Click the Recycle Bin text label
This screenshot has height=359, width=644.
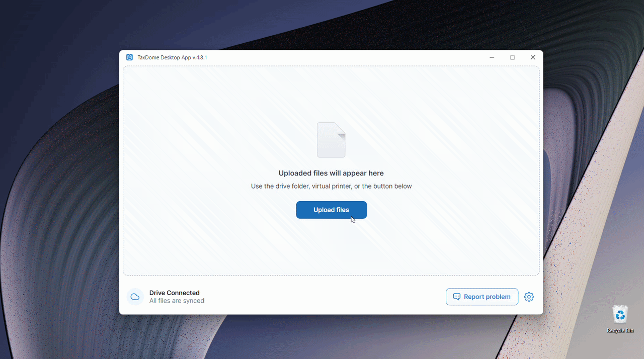coord(620,330)
